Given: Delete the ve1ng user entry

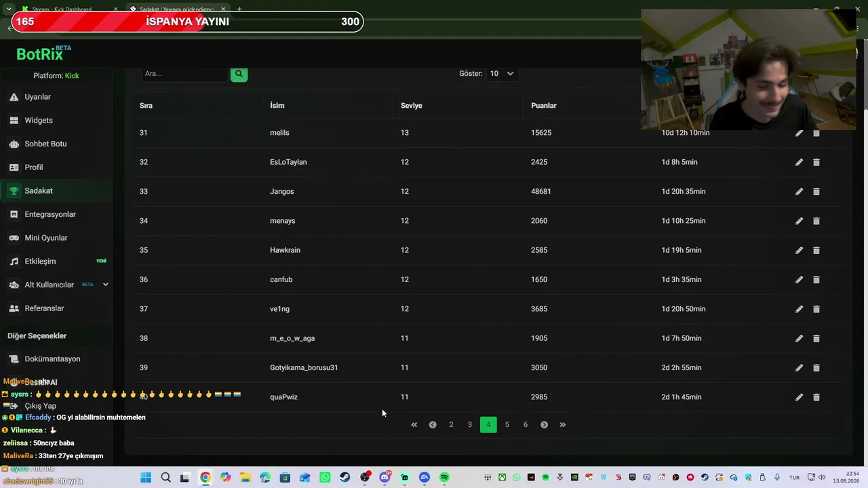Looking at the screenshot, I should pyautogui.click(x=816, y=309).
